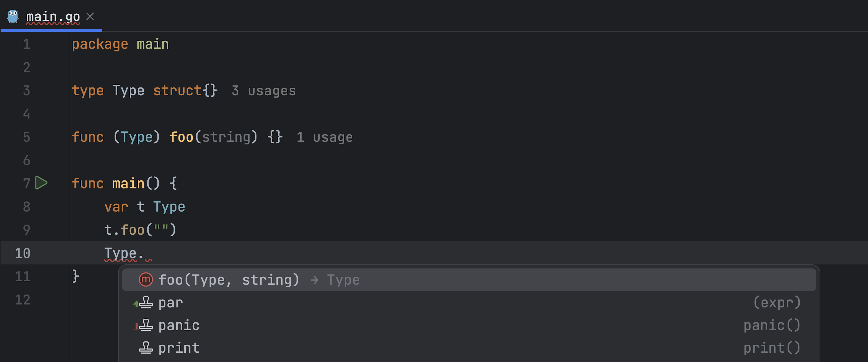Click the par template stamp icon
The width and height of the screenshot is (868, 362).
click(146, 302)
